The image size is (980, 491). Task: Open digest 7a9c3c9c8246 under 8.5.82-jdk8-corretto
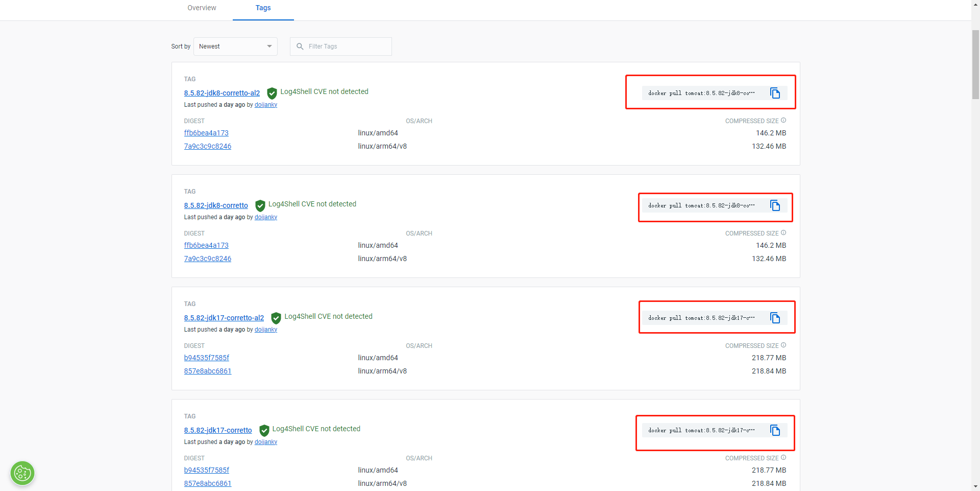[208, 259]
